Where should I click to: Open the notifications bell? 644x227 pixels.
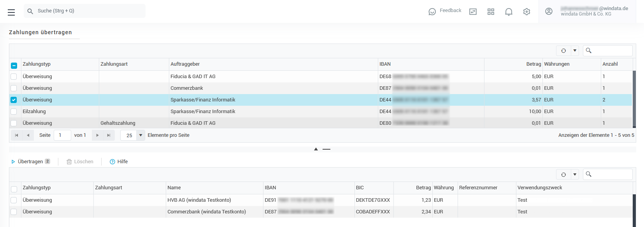point(509,12)
